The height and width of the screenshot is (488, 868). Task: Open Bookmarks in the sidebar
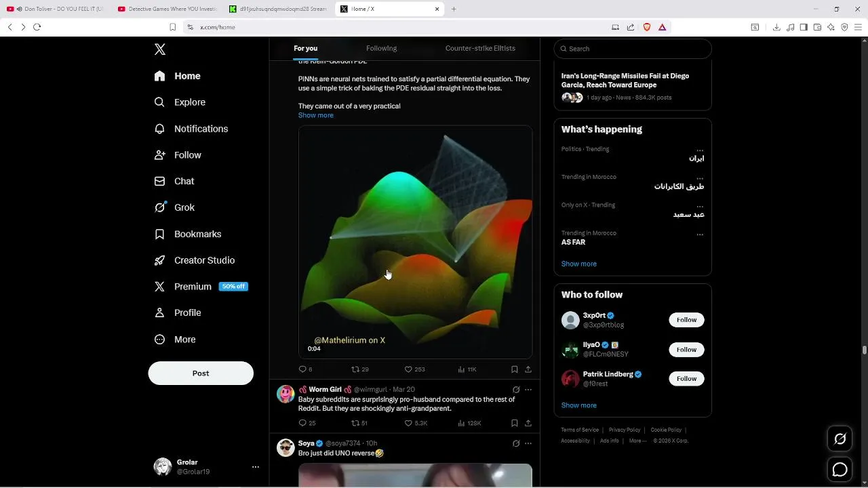[x=188, y=234]
